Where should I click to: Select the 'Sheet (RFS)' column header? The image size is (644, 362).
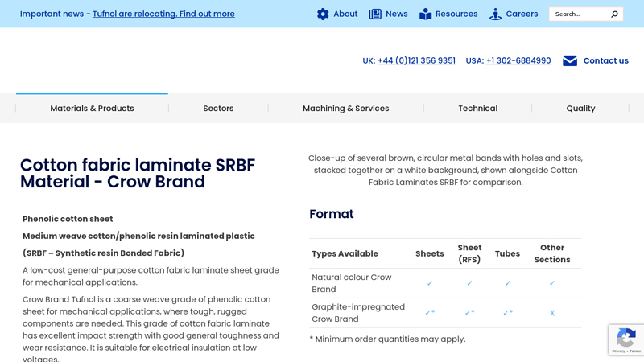click(x=469, y=253)
